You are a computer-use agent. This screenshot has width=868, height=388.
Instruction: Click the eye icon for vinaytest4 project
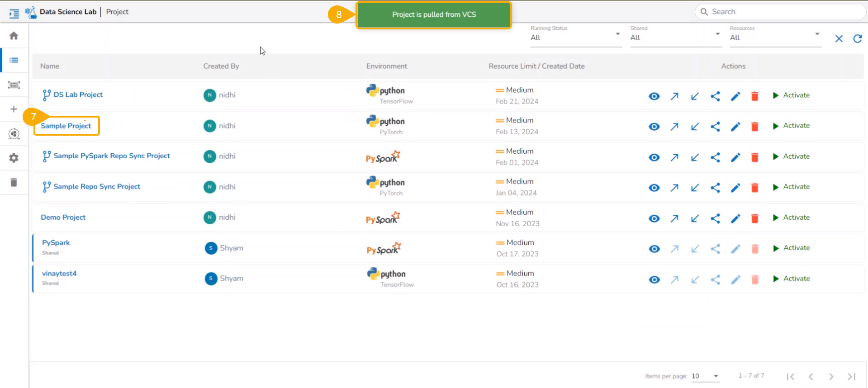[x=654, y=279]
